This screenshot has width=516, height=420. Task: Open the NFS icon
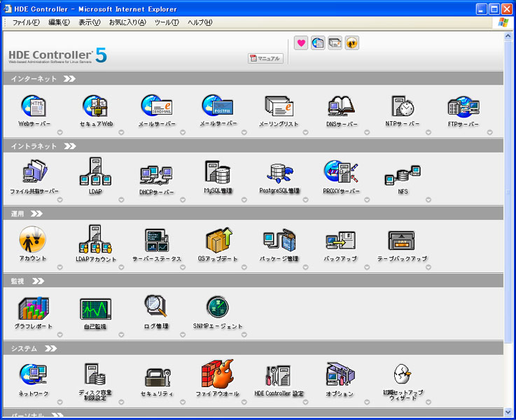click(x=403, y=176)
